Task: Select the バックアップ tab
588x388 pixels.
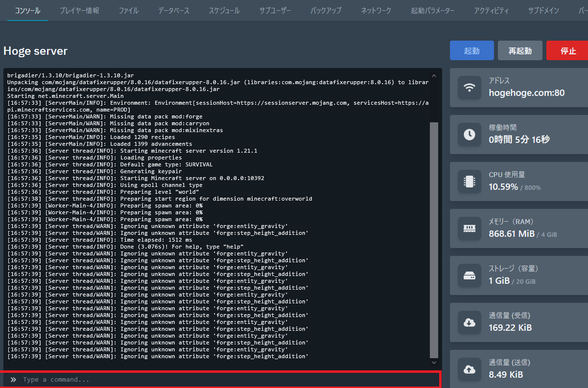Action: click(x=326, y=10)
